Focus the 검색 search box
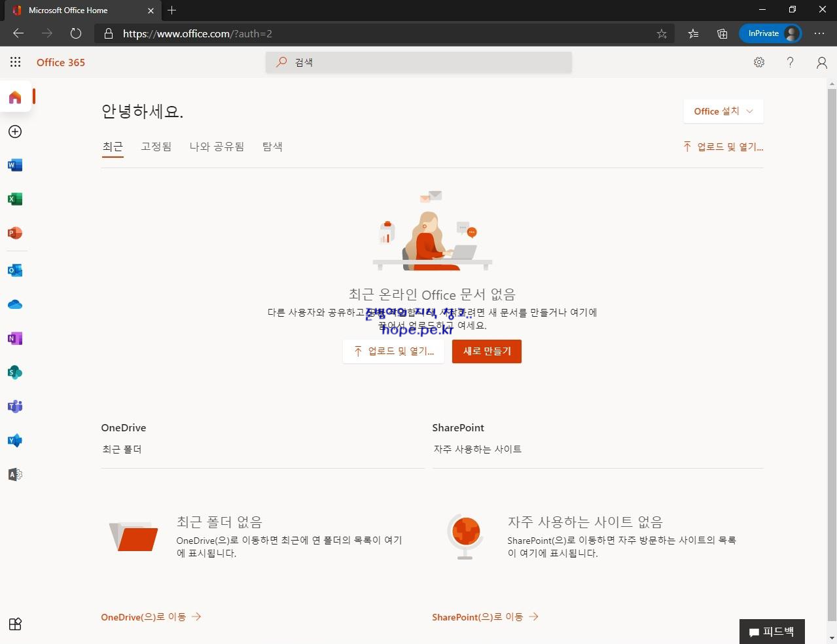The image size is (837, 644). pos(419,62)
